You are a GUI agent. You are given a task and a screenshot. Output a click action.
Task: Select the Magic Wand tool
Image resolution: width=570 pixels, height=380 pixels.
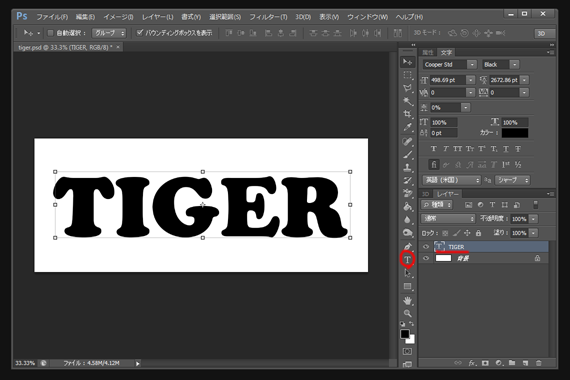408,101
